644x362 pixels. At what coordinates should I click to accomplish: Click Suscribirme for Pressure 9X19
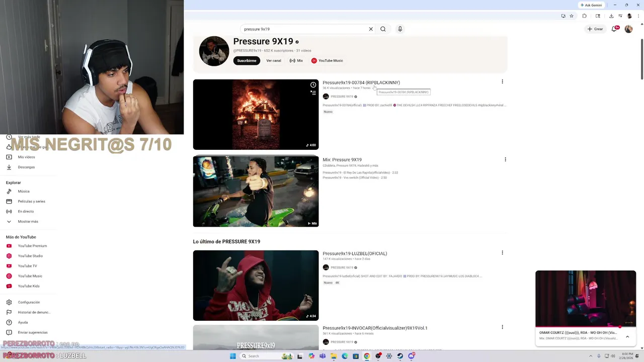coord(247,61)
